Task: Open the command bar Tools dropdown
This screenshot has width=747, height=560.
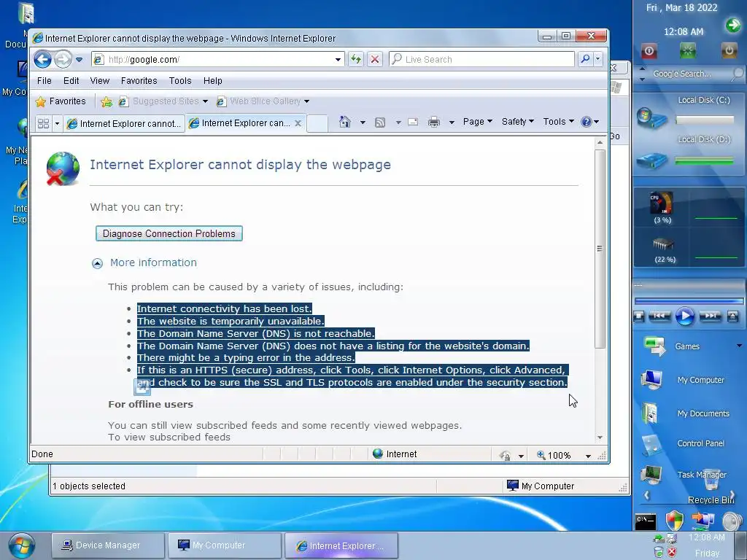Action: pyautogui.click(x=558, y=122)
